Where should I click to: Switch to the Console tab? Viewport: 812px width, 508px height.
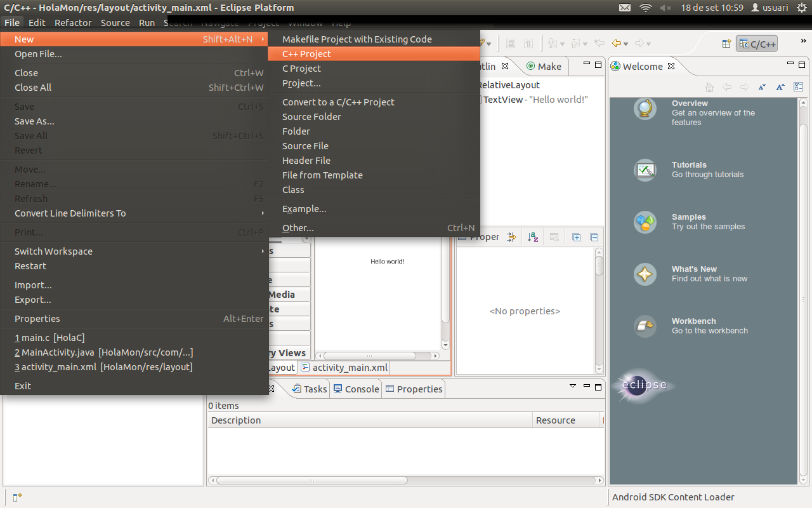coord(355,389)
